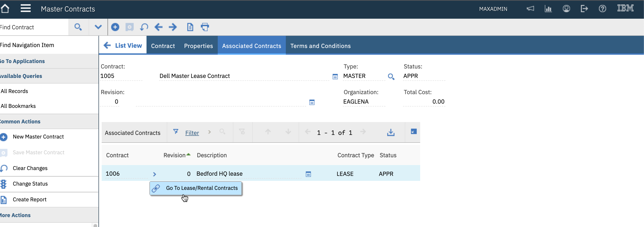This screenshot has width=644, height=227.
Task: Click Change Status in Common Actions
Action: click(x=30, y=184)
